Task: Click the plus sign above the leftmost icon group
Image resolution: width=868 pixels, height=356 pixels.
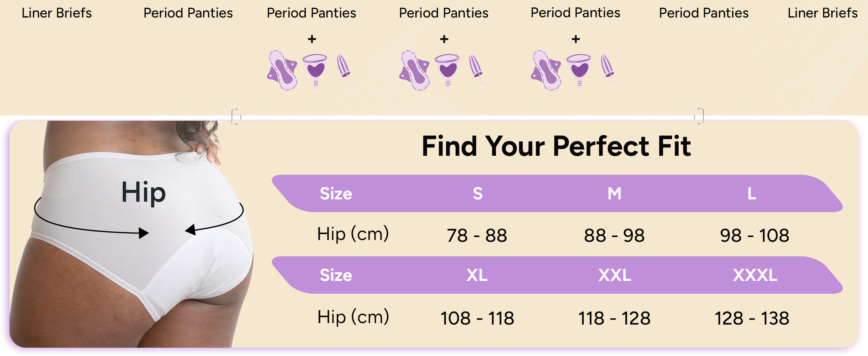Action: [x=312, y=39]
